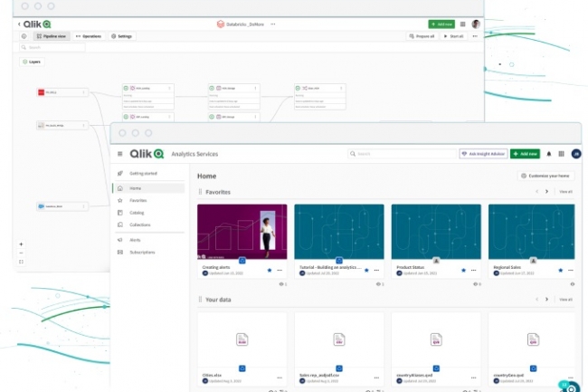Go to next page of Favorites carousel
The width and height of the screenshot is (588, 392).
coord(546,192)
